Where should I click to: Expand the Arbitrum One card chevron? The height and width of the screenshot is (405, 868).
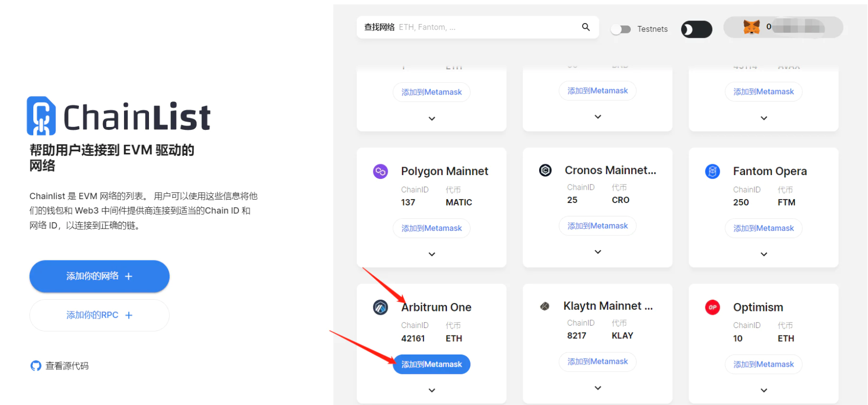click(x=432, y=390)
